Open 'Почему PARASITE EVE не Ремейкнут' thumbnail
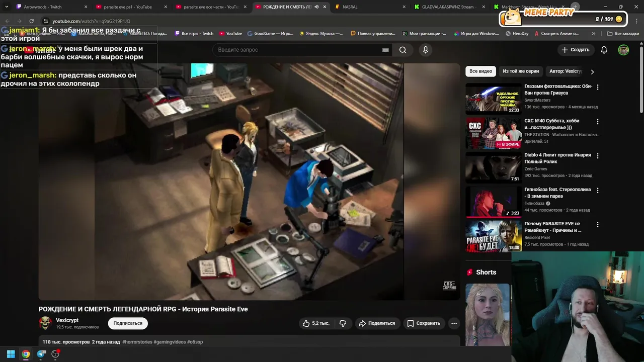 (494, 236)
